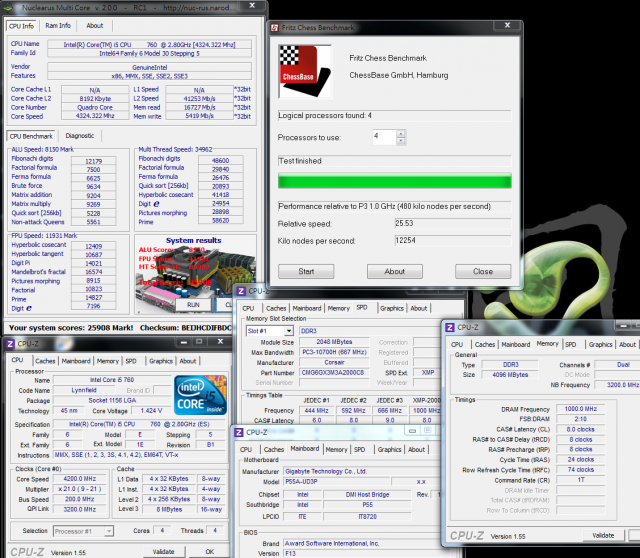Increase processors to use with up arrow

point(401,134)
